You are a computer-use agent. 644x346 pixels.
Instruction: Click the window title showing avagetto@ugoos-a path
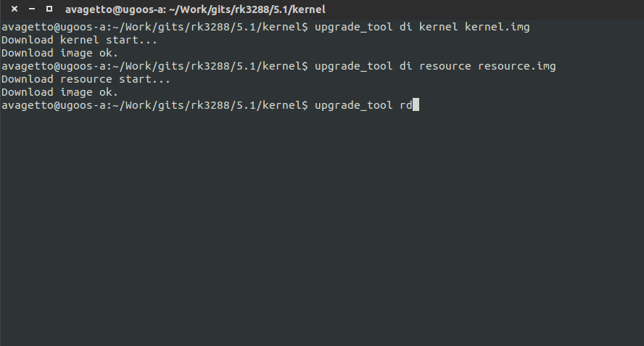[194, 9]
